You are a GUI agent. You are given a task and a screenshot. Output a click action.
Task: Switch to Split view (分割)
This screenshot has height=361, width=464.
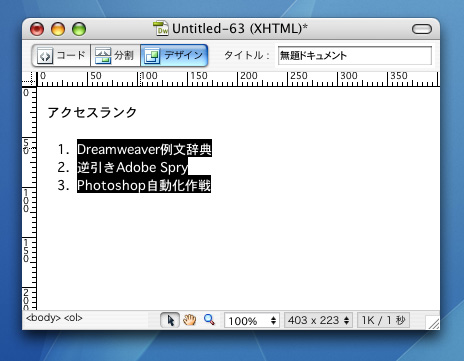point(115,55)
